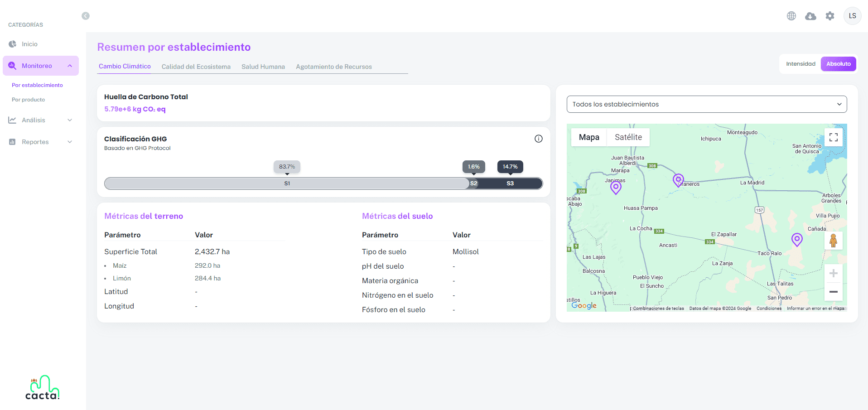
Task: Click Fósforo en el suelo parameter
Action: (x=393, y=309)
